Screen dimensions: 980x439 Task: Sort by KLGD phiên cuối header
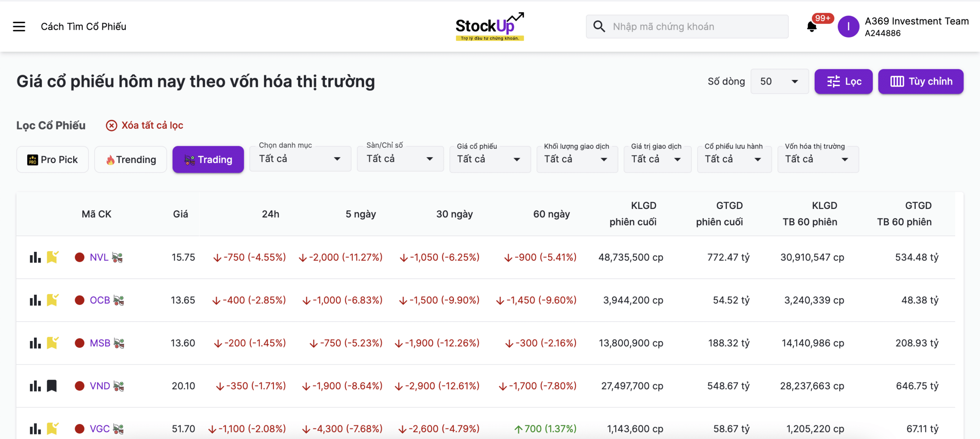coord(633,214)
